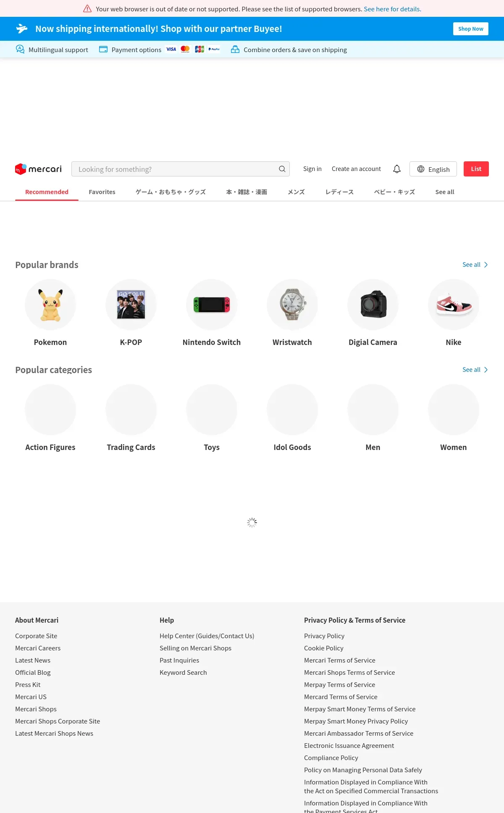
Task: Click the warning triangle icon
Action: [87, 9]
